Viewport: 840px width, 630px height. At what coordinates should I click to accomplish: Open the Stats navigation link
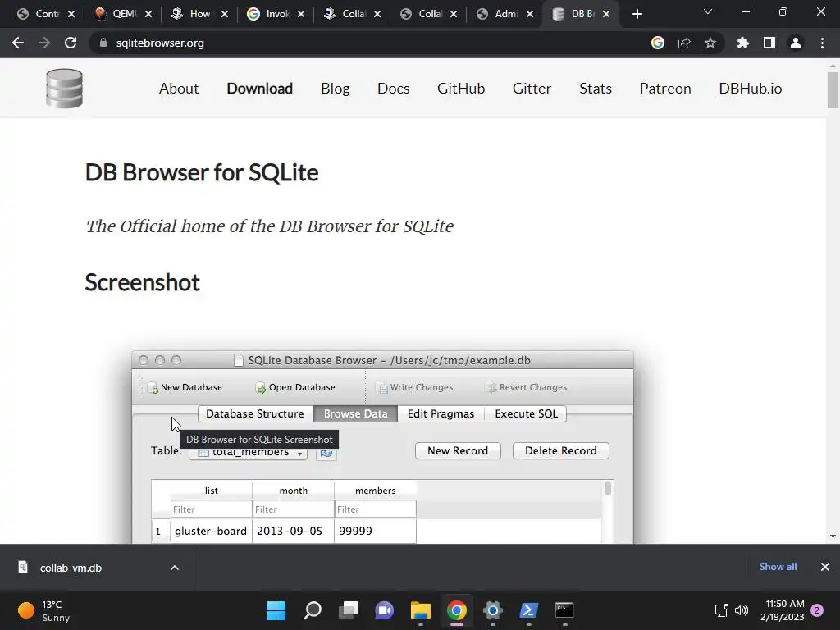click(x=596, y=89)
